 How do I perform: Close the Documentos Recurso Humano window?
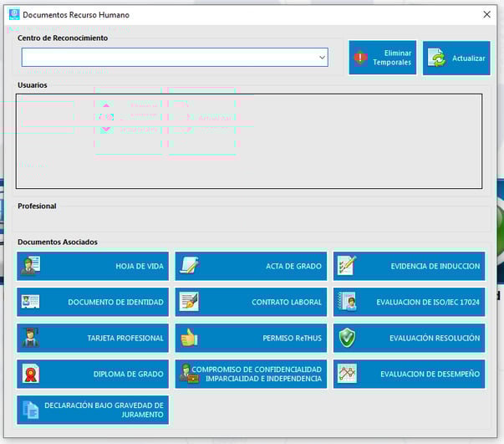[486, 15]
